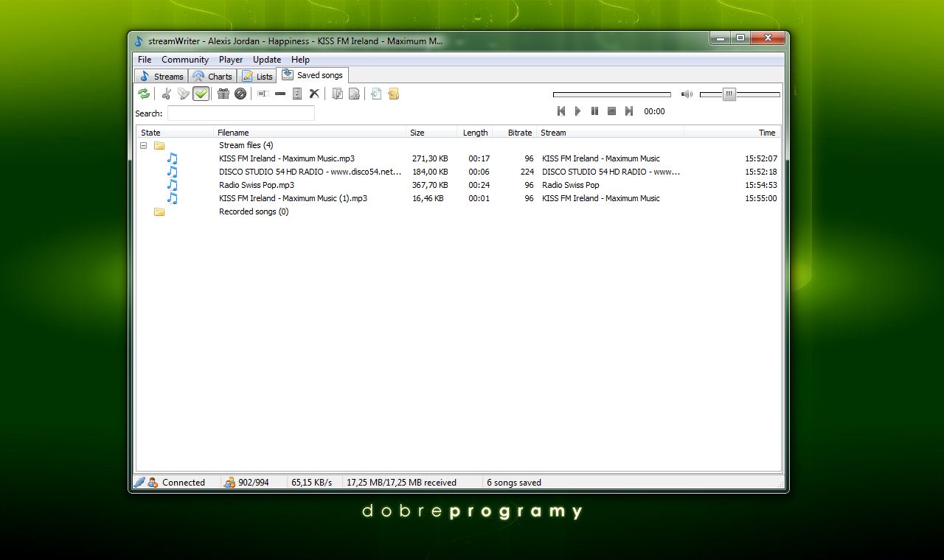Click the 902/994 status bar icon
944x560 pixels.
(229, 483)
